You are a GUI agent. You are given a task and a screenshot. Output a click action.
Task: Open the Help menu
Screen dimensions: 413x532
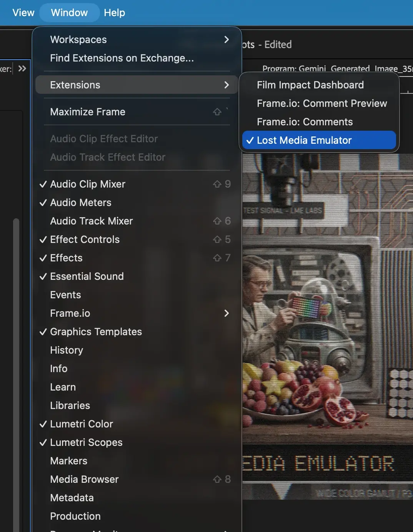coord(115,13)
